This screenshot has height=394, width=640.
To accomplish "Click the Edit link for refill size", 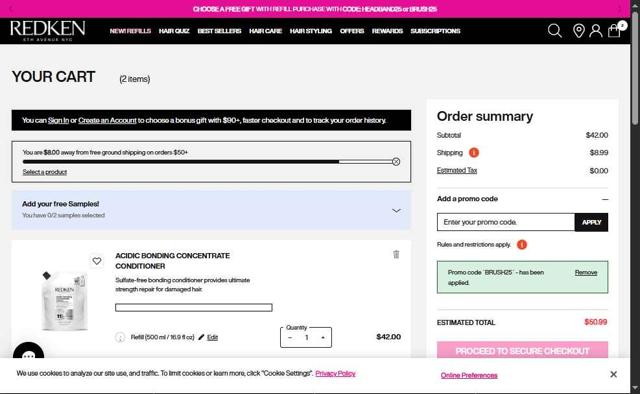I will (212, 337).
